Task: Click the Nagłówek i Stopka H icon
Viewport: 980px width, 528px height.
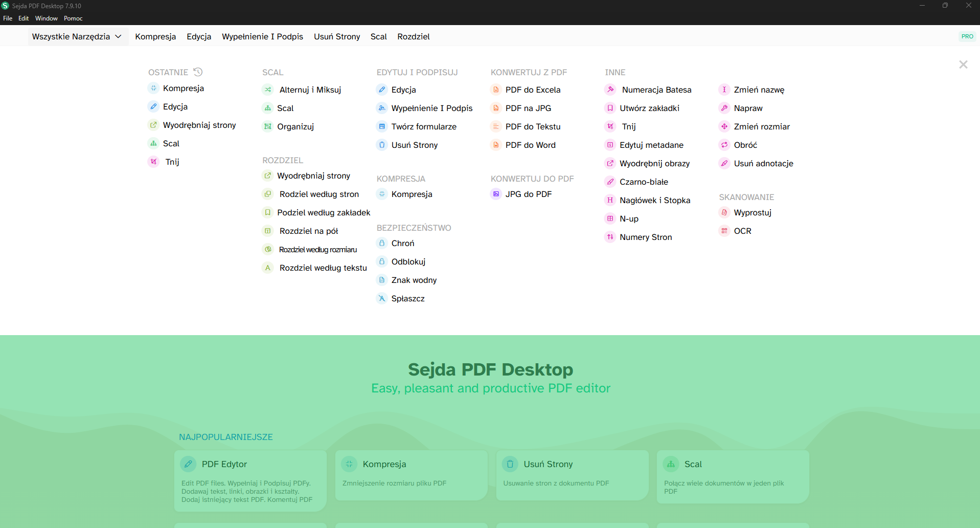Action: pos(610,200)
